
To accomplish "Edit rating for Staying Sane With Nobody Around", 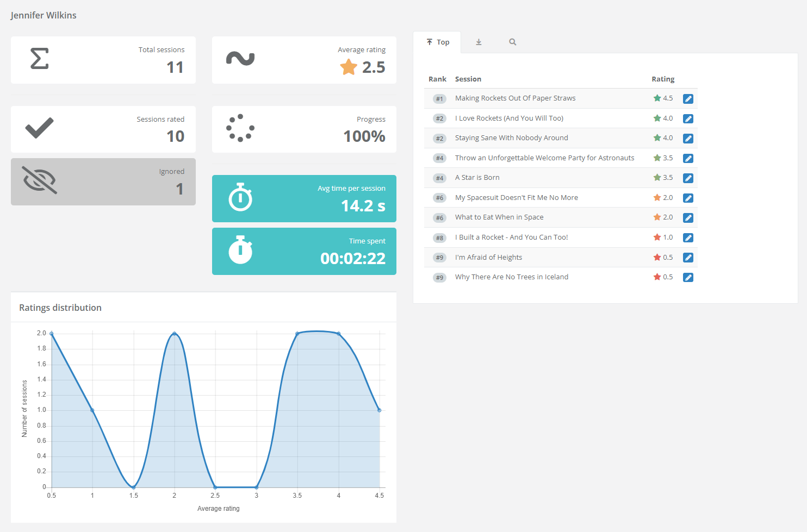I will pyautogui.click(x=688, y=139).
